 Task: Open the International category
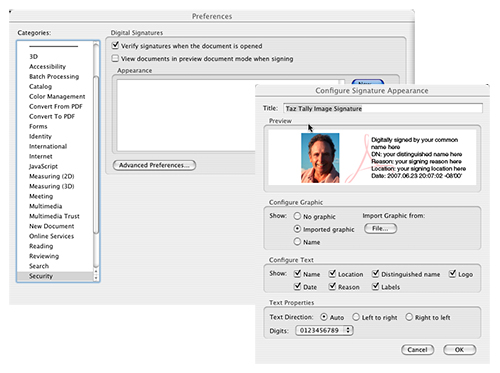[48, 146]
